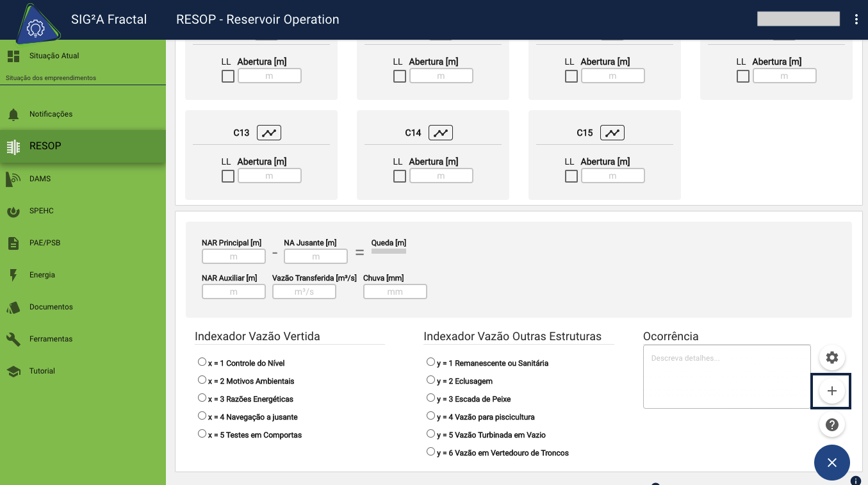Select radio option y = 3 Escada de Peixe
The width and height of the screenshot is (868, 485).
(430, 397)
